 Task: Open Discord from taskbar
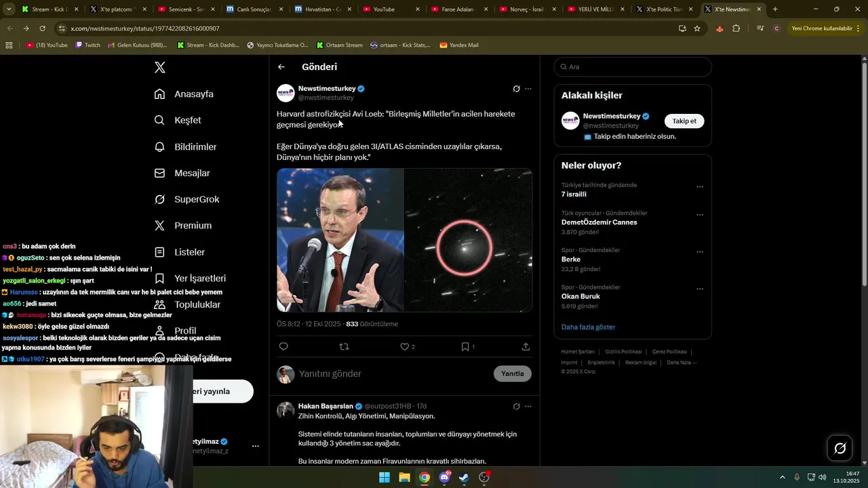444,477
